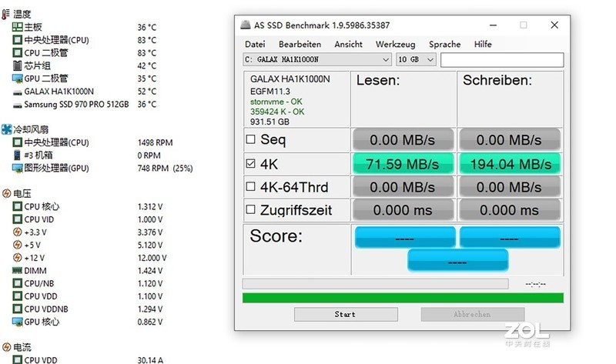Viewport: 616px width, 364px height.
Task: Click the gray progress bar above the green one
Action: (375, 284)
